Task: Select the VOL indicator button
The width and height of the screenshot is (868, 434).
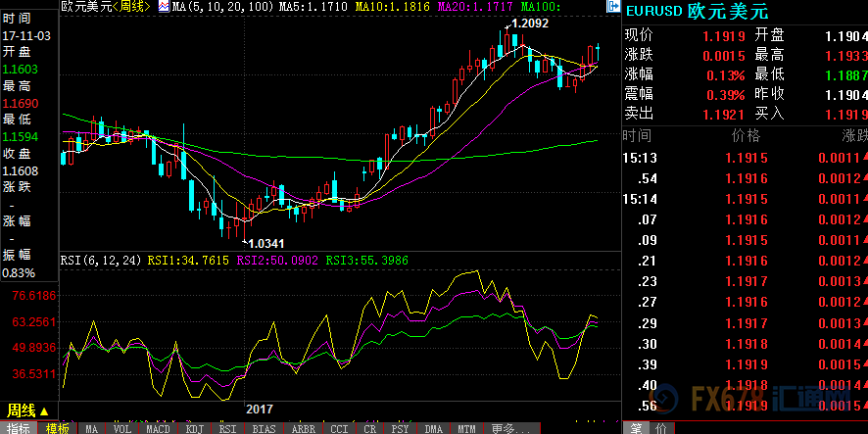Action: 121,428
